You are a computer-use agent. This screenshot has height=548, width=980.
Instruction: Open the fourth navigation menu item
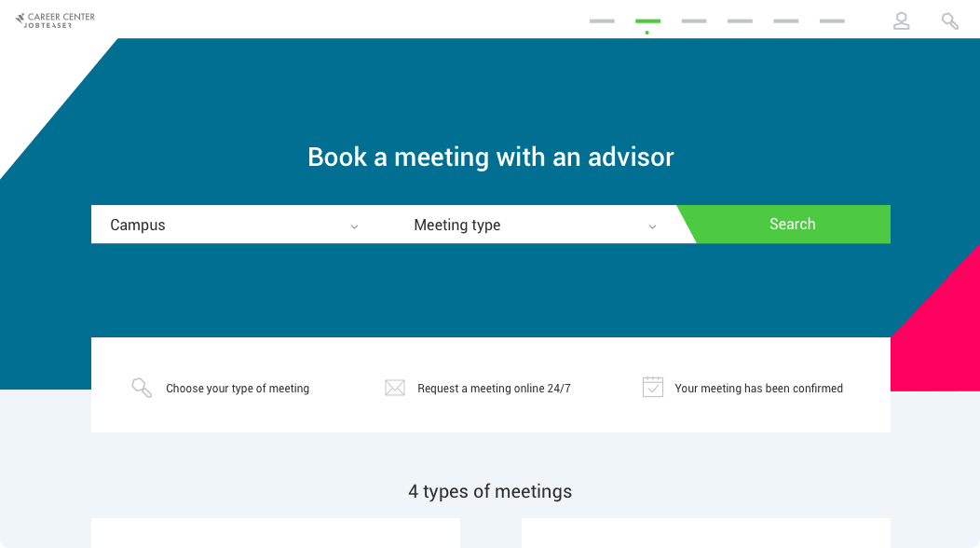(x=740, y=21)
